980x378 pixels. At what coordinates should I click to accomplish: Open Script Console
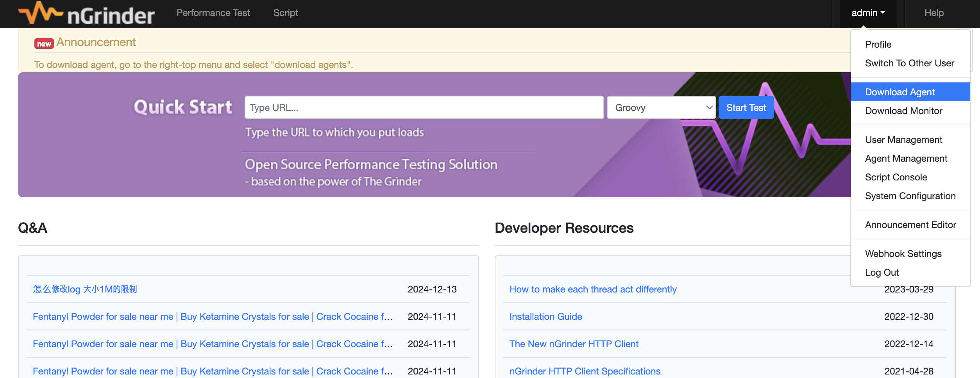pyautogui.click(x=910, y=177)
